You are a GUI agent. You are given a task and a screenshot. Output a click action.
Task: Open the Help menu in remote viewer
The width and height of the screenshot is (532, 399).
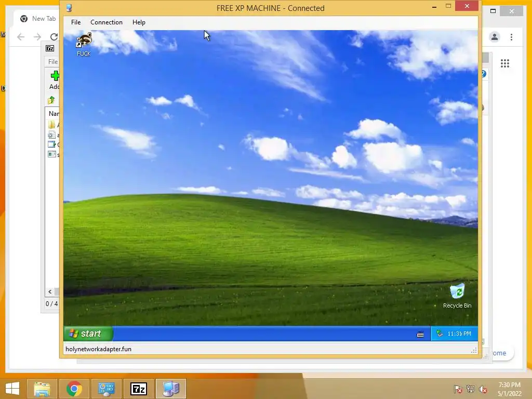tap(139, 22)
